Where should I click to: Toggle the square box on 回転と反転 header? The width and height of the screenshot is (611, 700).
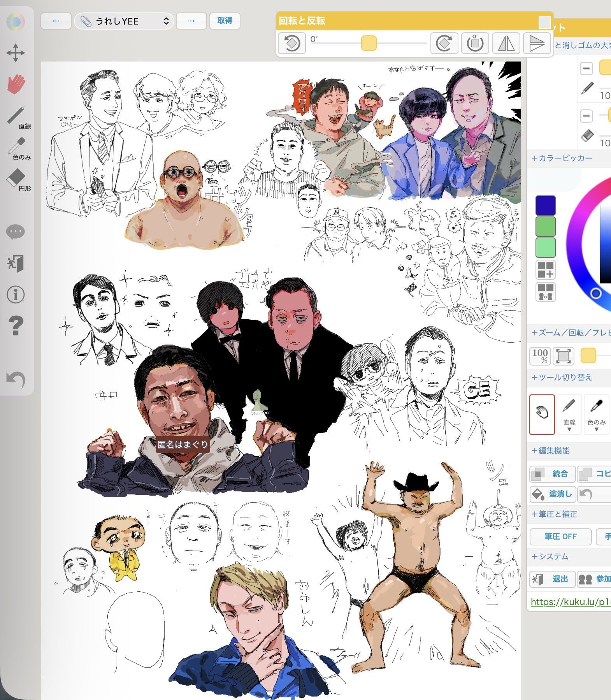[x=544, y=22]
